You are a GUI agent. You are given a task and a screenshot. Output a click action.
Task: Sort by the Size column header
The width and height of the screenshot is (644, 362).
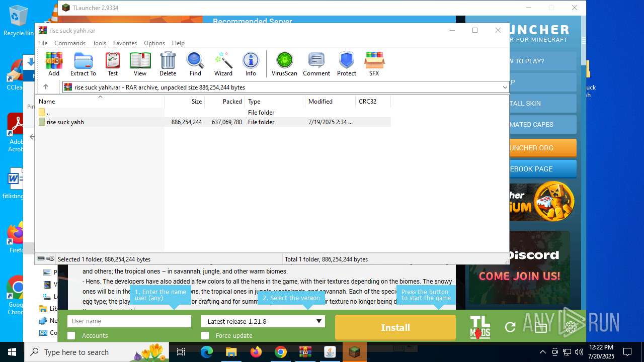click(185, 102)
